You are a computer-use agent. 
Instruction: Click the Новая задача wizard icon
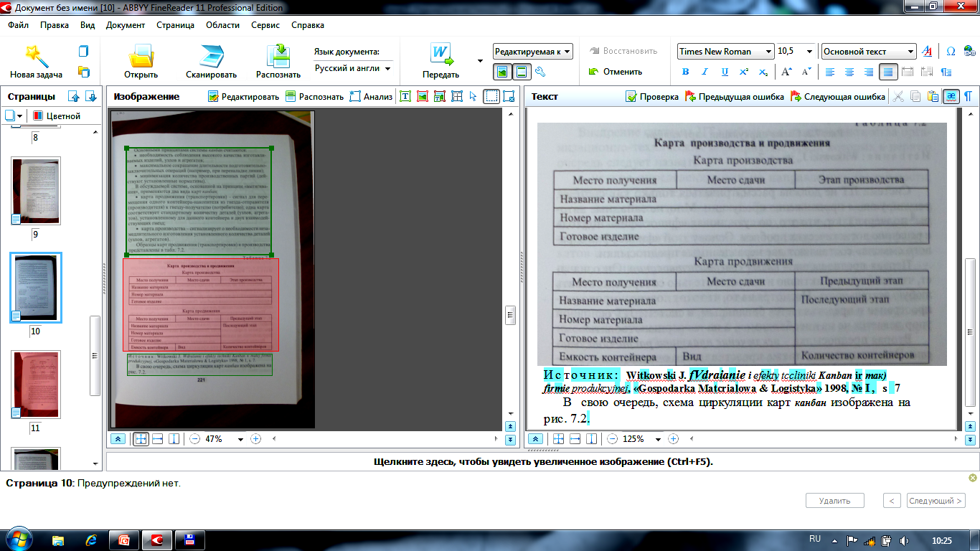tap(36, 56)
